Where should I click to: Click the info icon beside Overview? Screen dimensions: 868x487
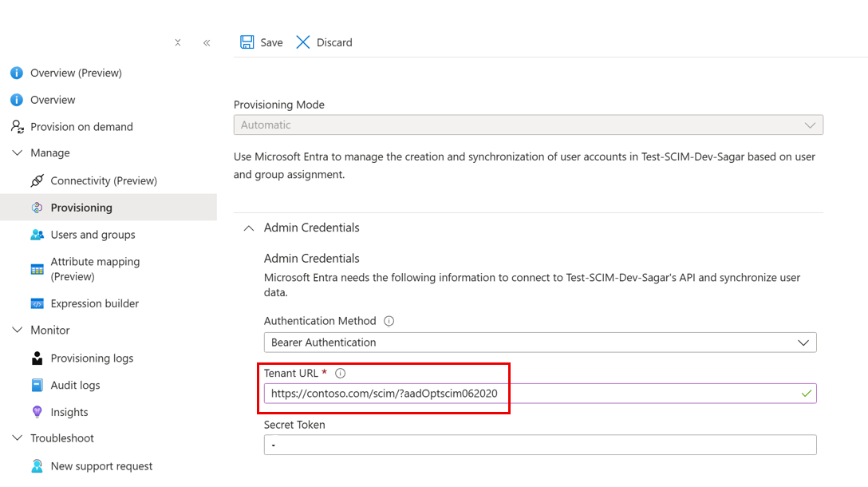point(17,100)
